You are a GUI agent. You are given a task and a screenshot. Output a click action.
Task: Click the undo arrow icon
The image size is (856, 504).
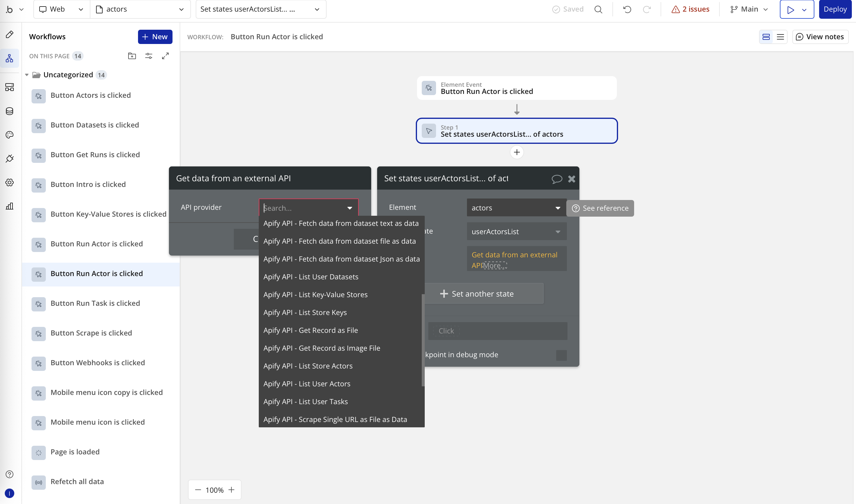click(x=627, y=9)
